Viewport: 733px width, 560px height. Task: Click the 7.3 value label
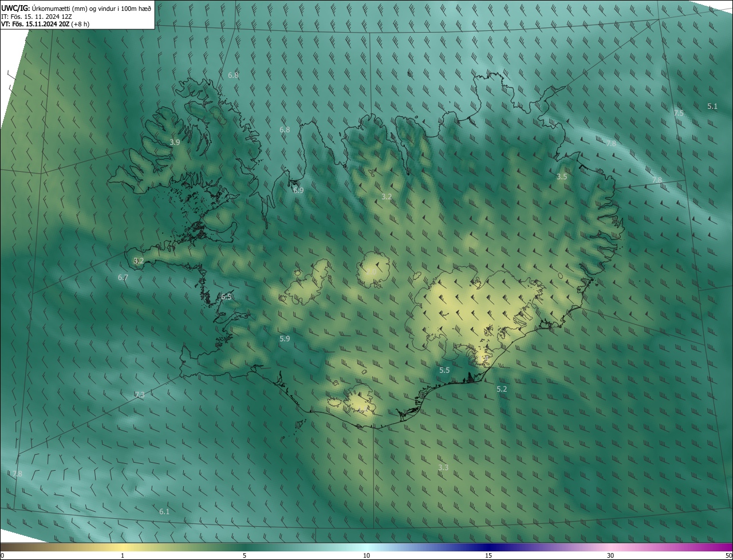(140, 395)
